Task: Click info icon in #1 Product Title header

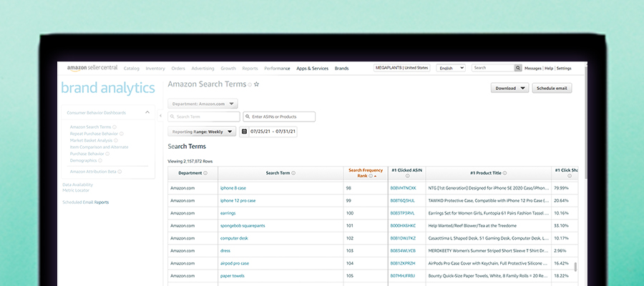Action: 504,173
